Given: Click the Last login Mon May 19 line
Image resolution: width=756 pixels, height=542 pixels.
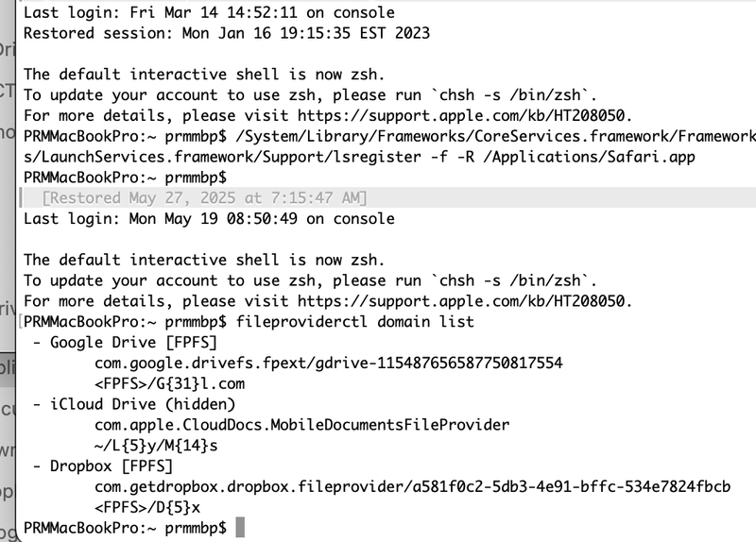Looking at the screenshot, I should coord(209,218).
